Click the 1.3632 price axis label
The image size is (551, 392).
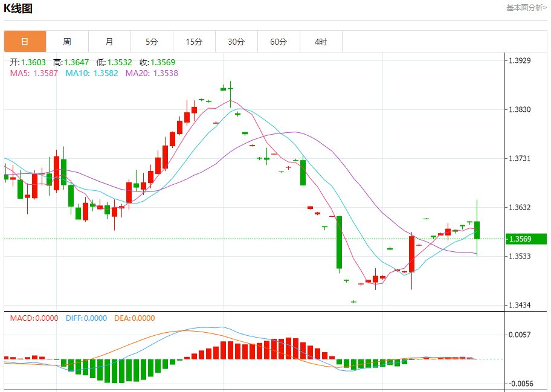520,207
